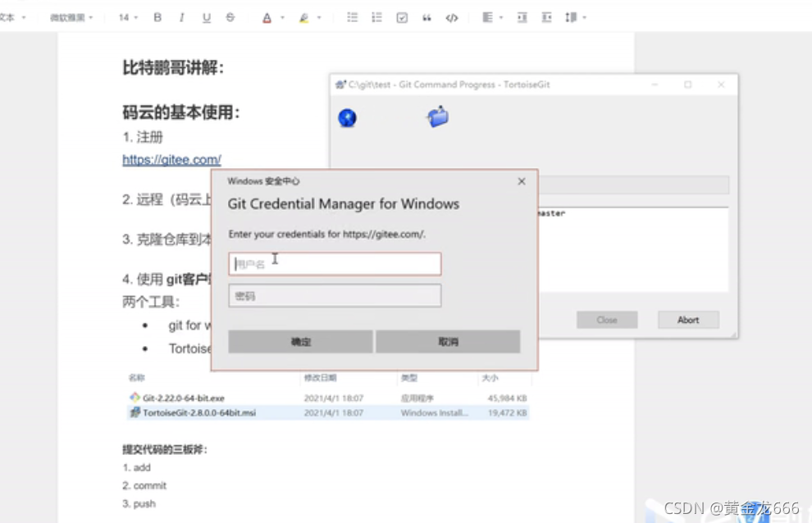Screen dimensions: 812x523
Task: Close the Git Credential Manager dialog
Action: (522, 181)
